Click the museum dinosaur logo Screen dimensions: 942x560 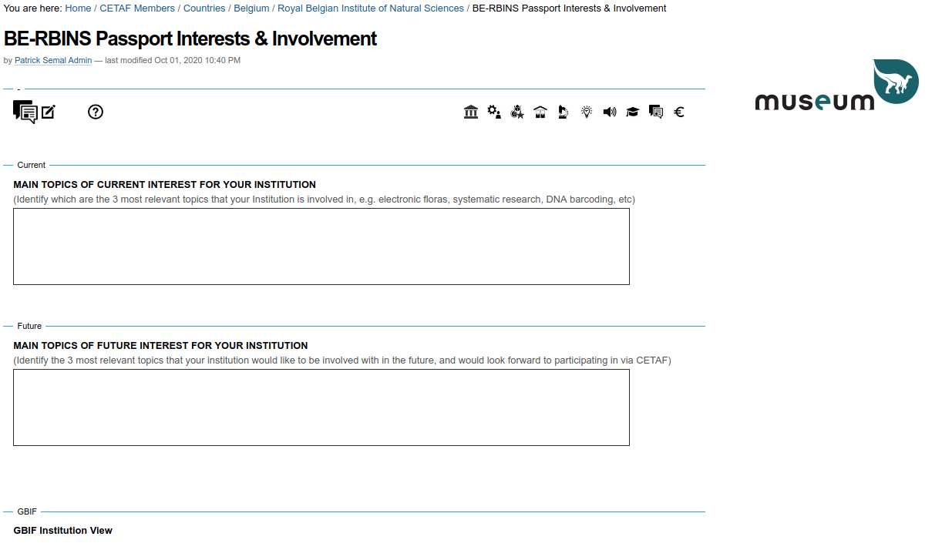836,86
